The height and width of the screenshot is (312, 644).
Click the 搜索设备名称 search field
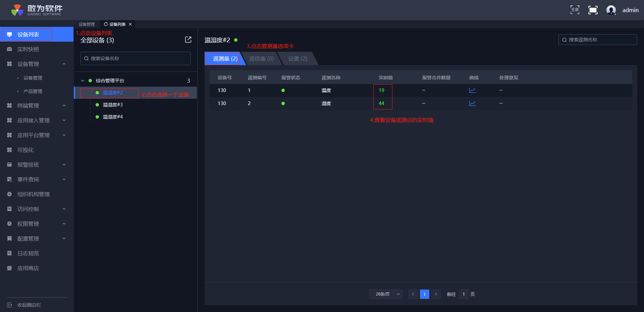pos(136,58)
